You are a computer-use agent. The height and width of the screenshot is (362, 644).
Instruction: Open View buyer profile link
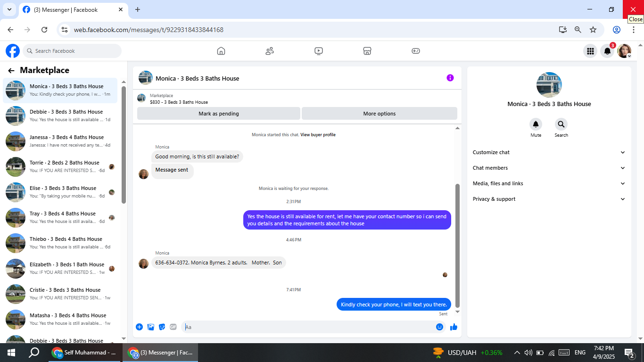pos(318,135)
